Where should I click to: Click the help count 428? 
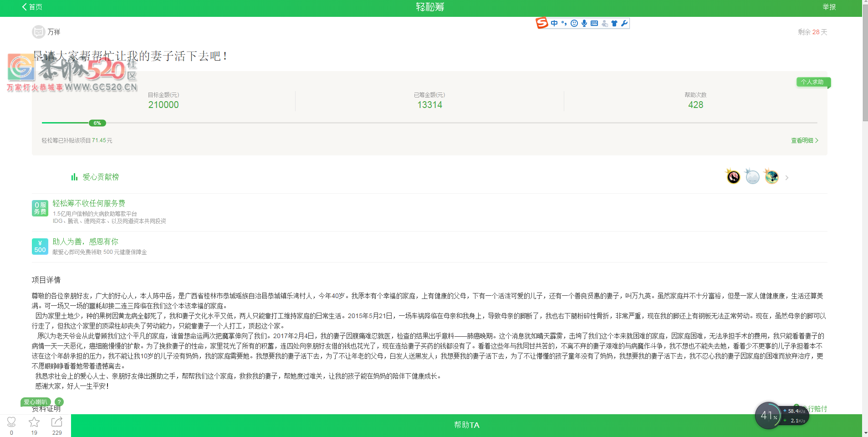click(695, 105)
